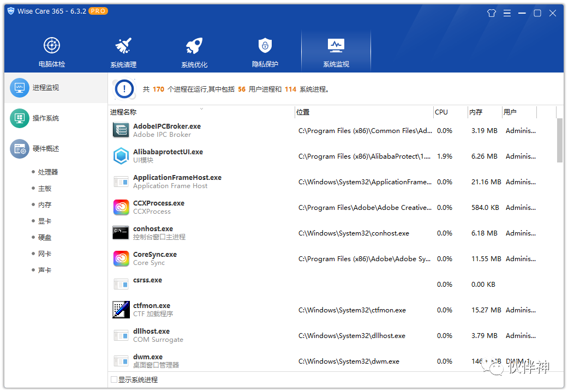
Task: Sort by the 用户 column header
Action: [519, 112]
